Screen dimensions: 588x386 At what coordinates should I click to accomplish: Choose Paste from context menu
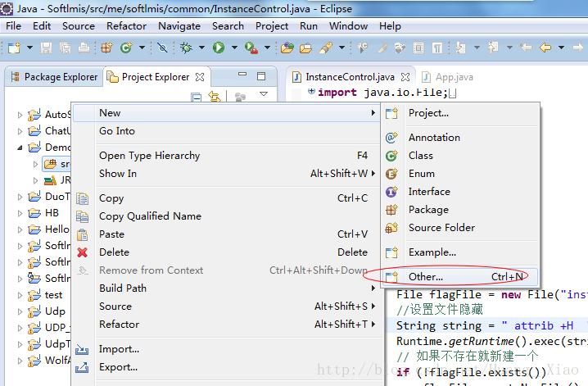[x=226, y=234]
